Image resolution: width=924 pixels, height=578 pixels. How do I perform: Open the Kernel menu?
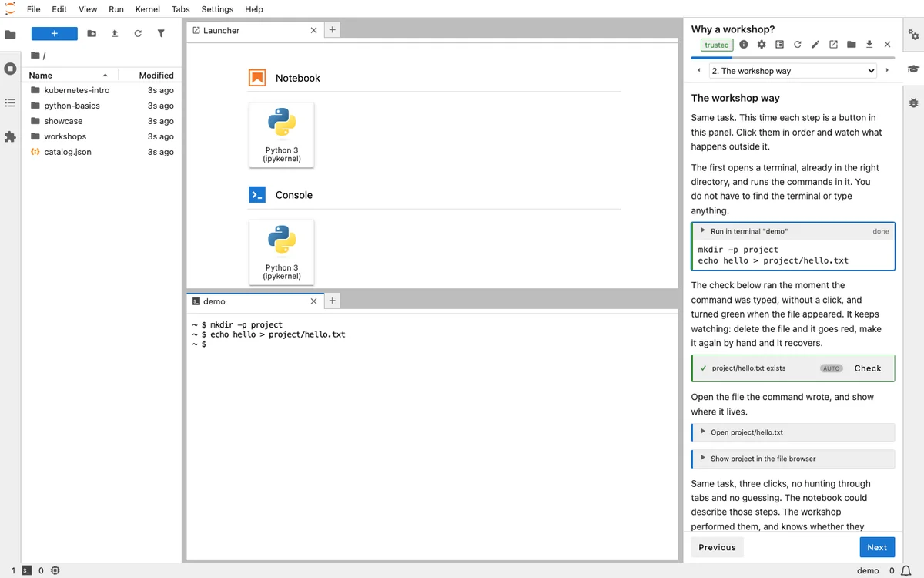coord(147,9)
